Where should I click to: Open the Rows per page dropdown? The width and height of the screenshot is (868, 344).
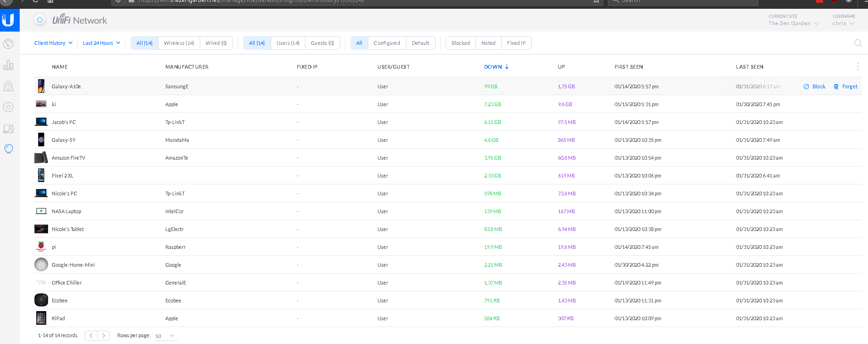coord(165,336)
